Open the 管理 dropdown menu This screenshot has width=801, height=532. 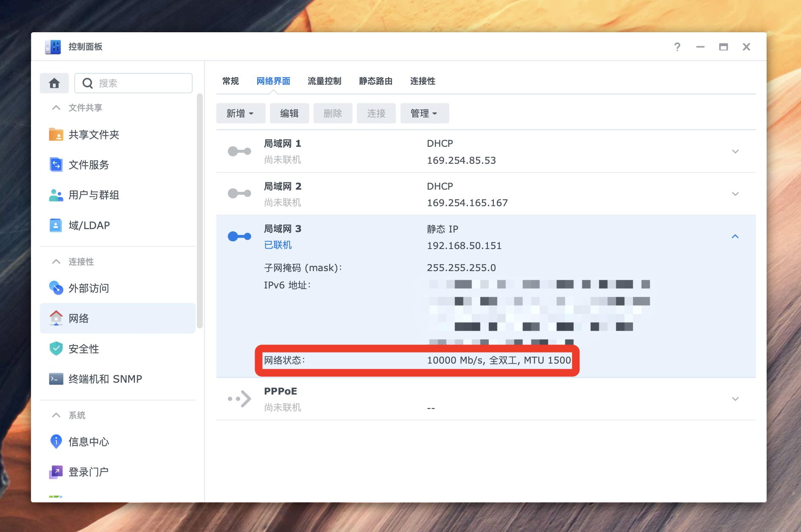tap(424, 113)
